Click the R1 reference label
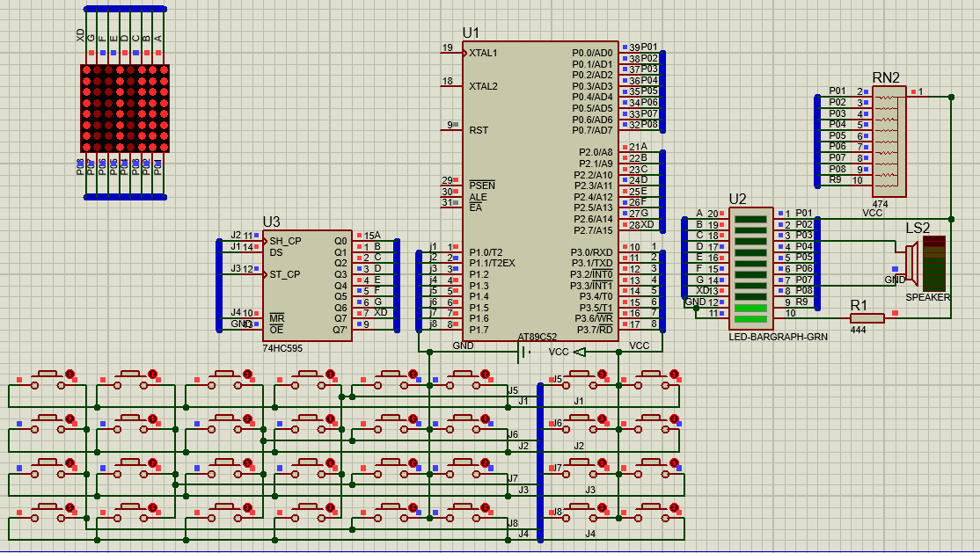The height and width of the screenshot is (553, 980). (859, 305)
